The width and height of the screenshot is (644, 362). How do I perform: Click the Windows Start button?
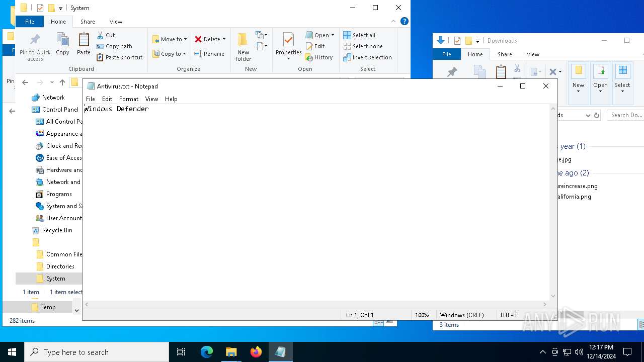pos(12,352)
